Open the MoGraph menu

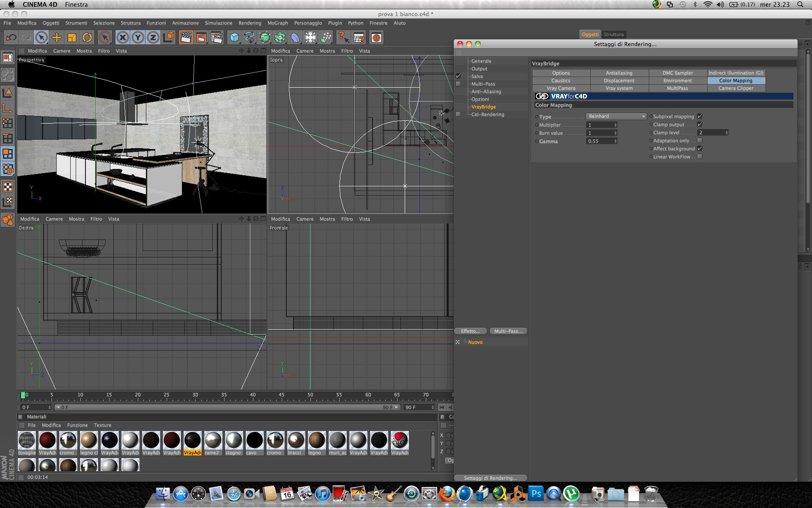point(277,23)
